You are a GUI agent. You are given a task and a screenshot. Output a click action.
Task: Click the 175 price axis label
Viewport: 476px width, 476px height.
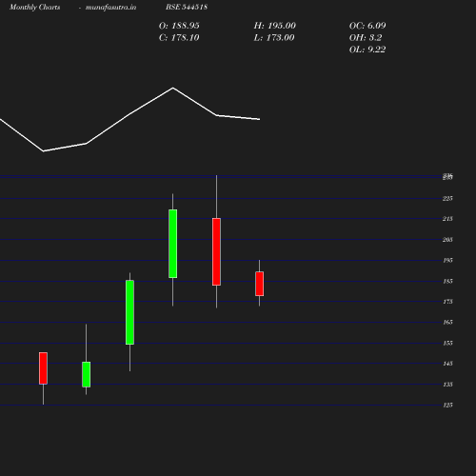(448, 302)
